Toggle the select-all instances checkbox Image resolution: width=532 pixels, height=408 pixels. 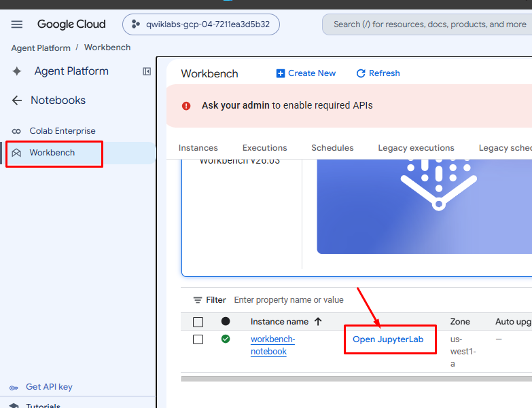[x=198, y=322]
